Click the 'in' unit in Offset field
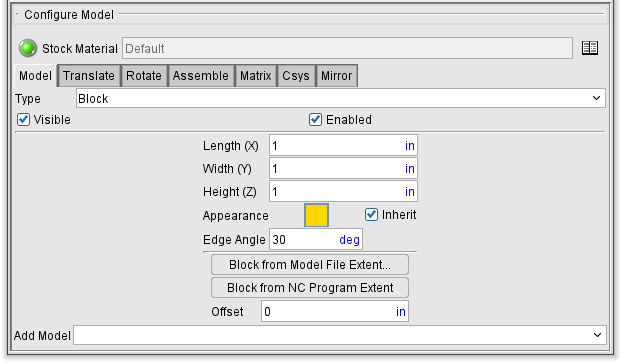The height and width of the screenshot is (362, 621). pos(401,312)
